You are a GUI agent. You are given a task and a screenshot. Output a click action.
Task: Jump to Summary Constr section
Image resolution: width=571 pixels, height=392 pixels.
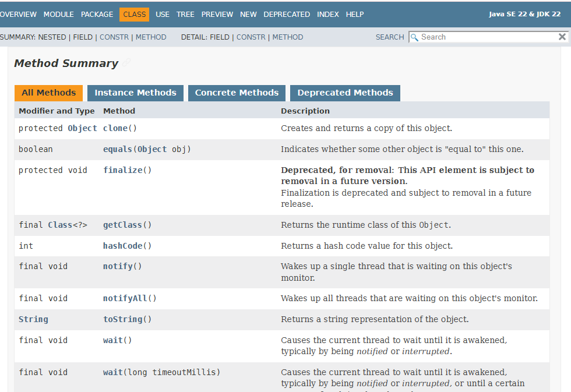(x=114, y=37)
